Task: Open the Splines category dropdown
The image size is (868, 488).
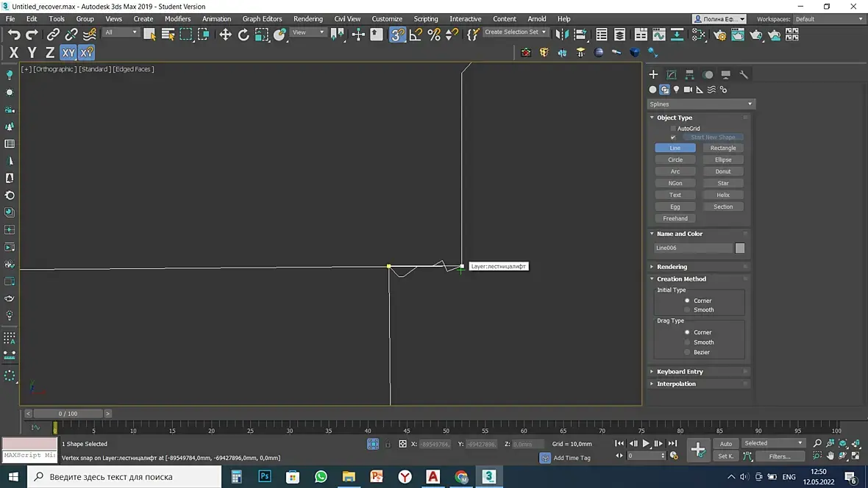Action: coord(700,104)
